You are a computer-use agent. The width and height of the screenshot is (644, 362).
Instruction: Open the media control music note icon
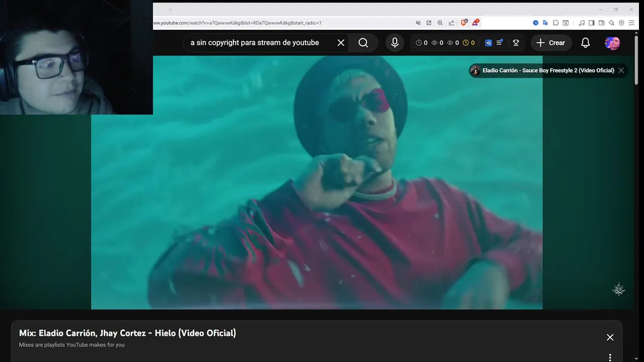point(582,23)
